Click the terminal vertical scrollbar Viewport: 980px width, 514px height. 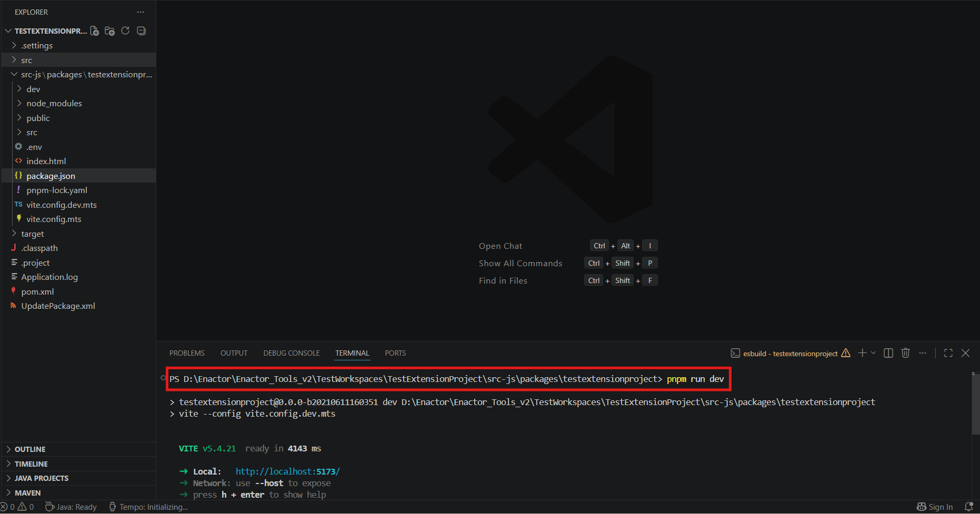point(975,404)
